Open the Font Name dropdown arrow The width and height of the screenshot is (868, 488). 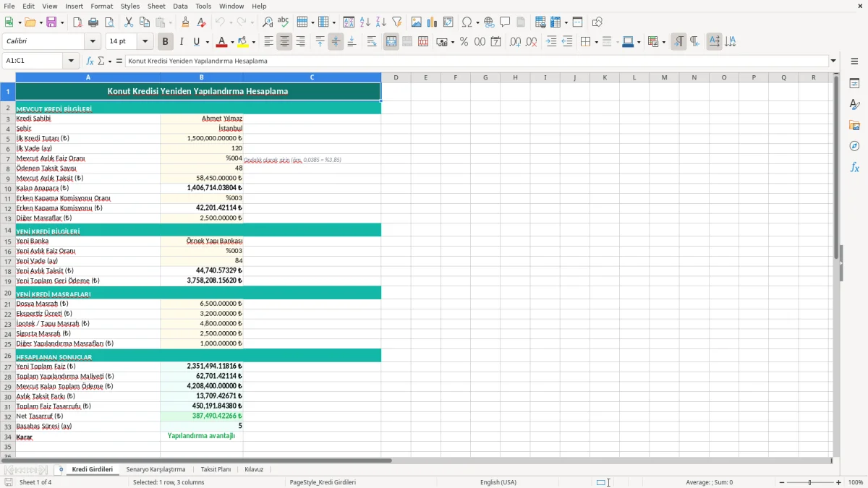[x=92, y=42]
